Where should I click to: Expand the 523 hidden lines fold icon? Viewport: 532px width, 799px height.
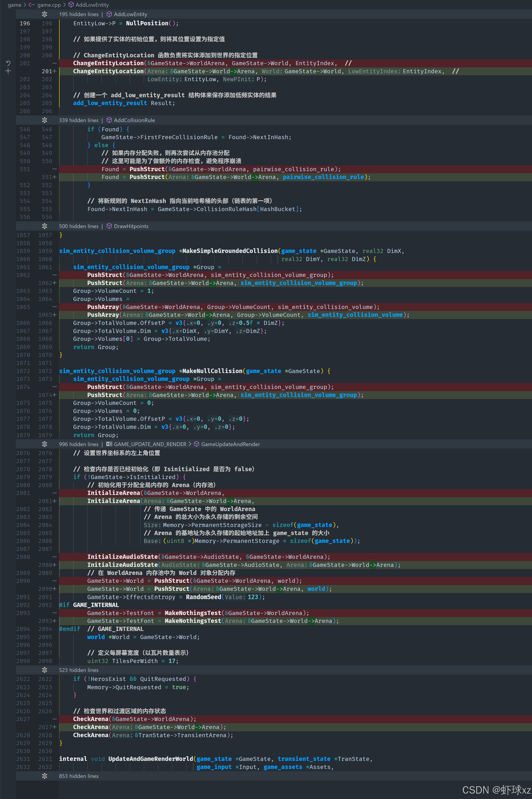45,670
